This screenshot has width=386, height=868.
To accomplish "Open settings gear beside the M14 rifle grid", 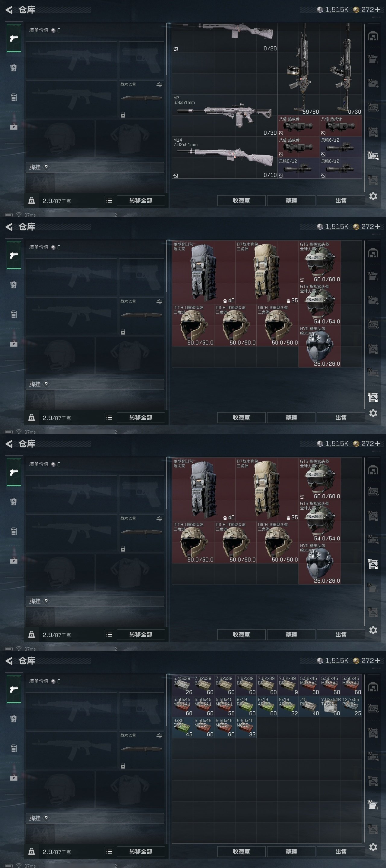I will pos(373,196).
